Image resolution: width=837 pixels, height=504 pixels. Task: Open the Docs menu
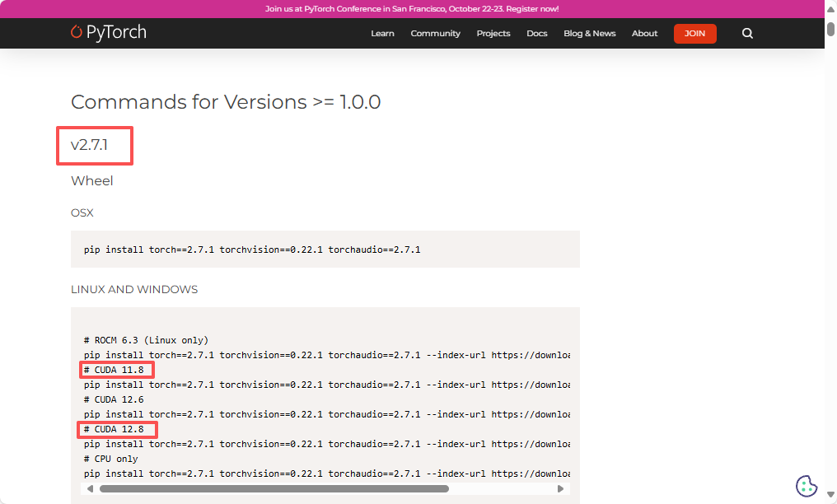[x=536, y=33]
